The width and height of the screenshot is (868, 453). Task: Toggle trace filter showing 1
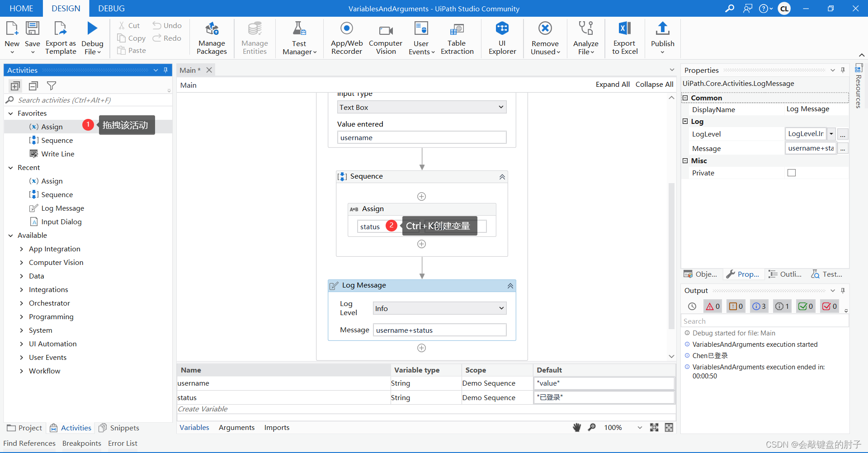[782, 307]
